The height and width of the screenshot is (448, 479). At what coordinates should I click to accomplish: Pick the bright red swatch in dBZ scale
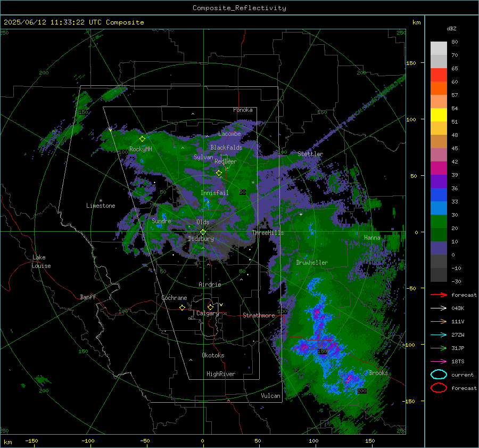click(x=439, y=75)
